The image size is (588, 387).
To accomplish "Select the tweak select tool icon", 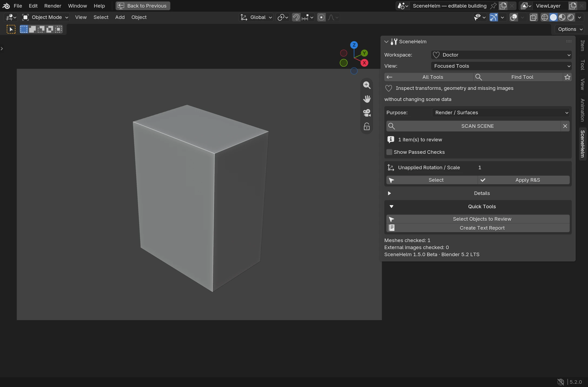I will (x=11, y=29).
